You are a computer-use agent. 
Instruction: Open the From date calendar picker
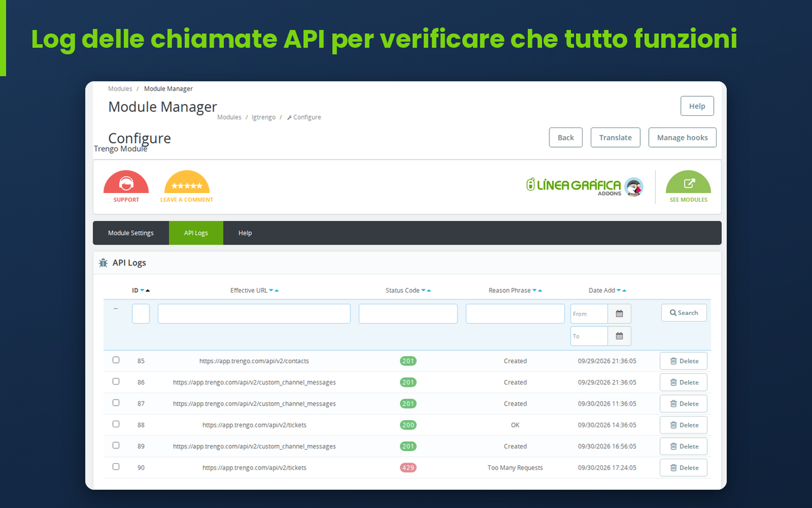tap(619, 314)
